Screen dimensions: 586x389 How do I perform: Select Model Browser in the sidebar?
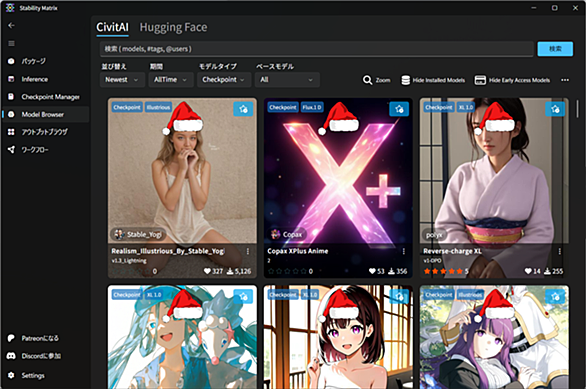point(45,114)
